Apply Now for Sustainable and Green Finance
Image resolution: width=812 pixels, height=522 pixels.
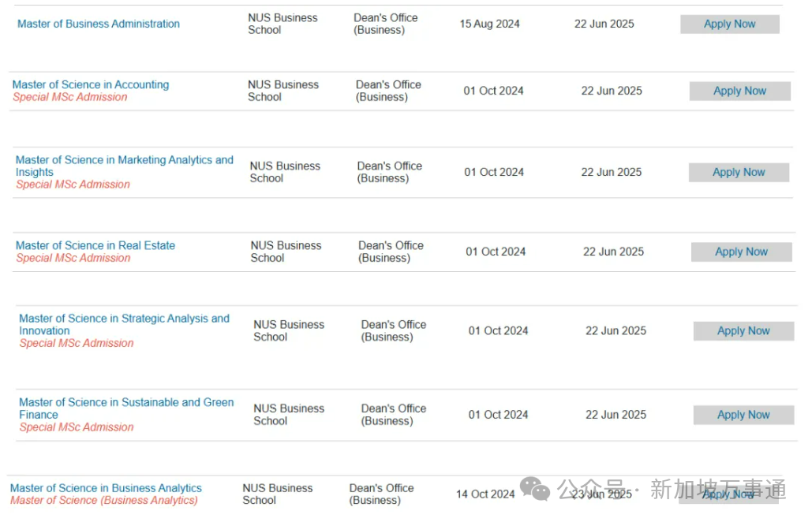pos(743,415)
